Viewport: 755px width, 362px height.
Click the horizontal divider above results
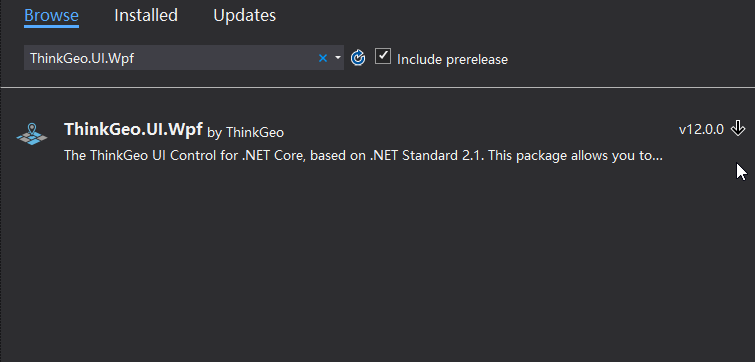pyautogui.click(x=378, y=88)
